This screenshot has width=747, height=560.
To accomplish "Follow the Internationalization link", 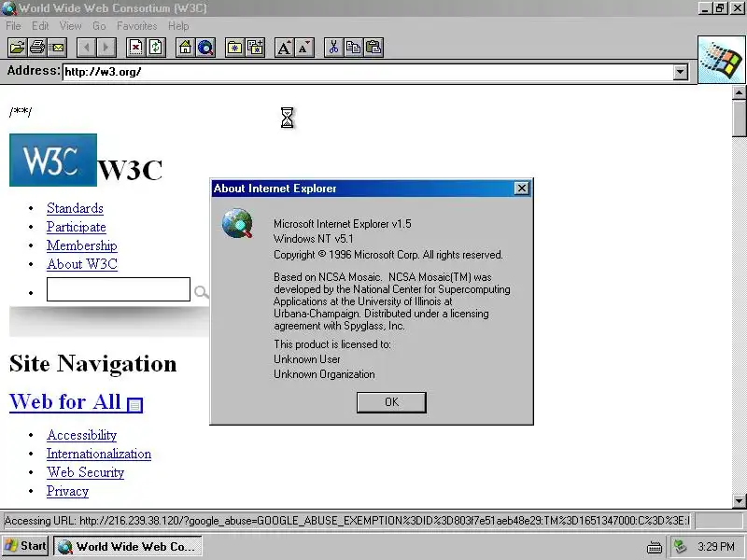I will click(x=99, y=454).
